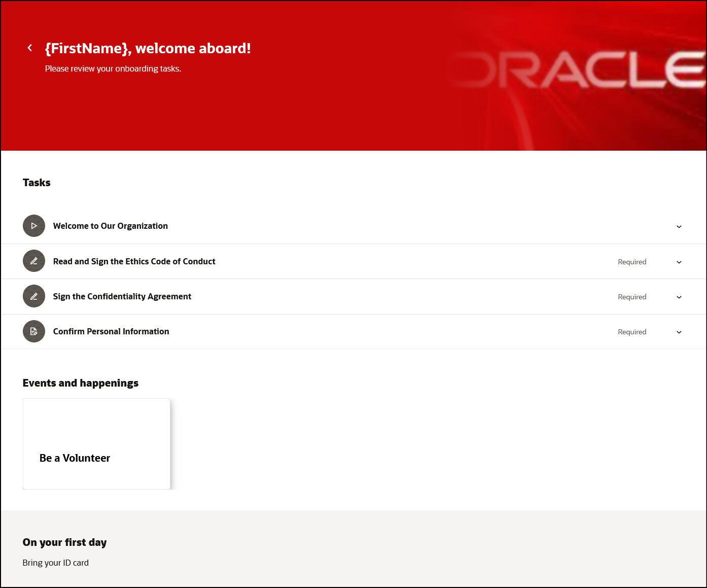
Task: Click the pen icon for Ethics Code of Conduct
Action: click(x=34, y=261)
